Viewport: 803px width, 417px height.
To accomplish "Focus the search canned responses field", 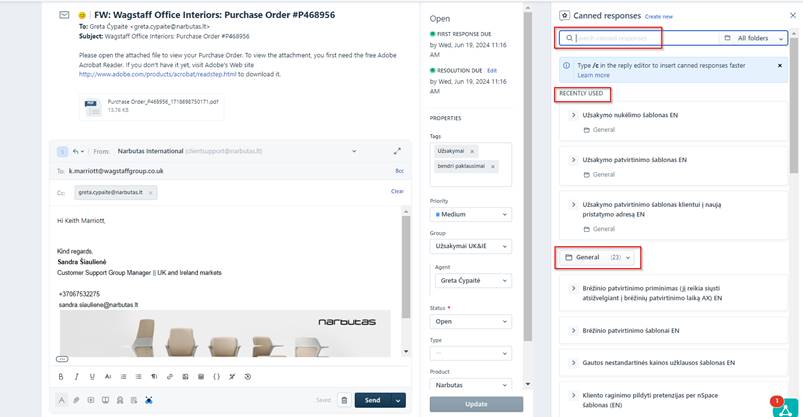I will point(639,38).
